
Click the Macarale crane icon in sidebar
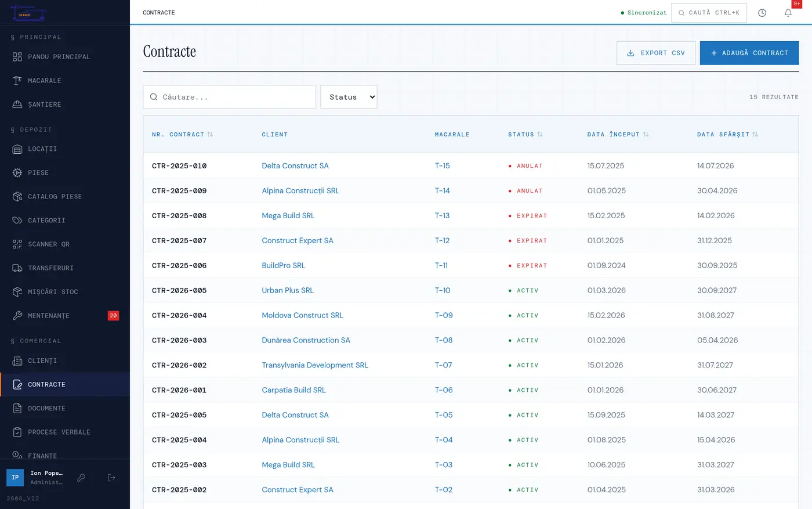click(17, 81)
